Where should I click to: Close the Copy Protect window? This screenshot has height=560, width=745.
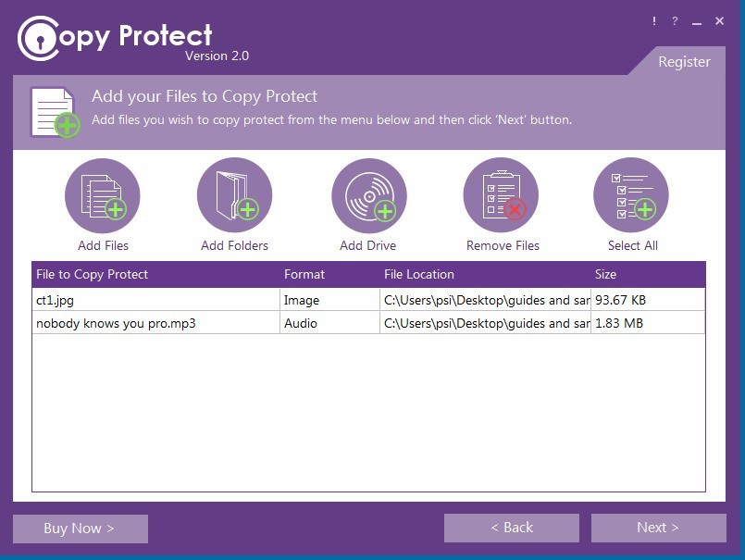coord(719,21)
